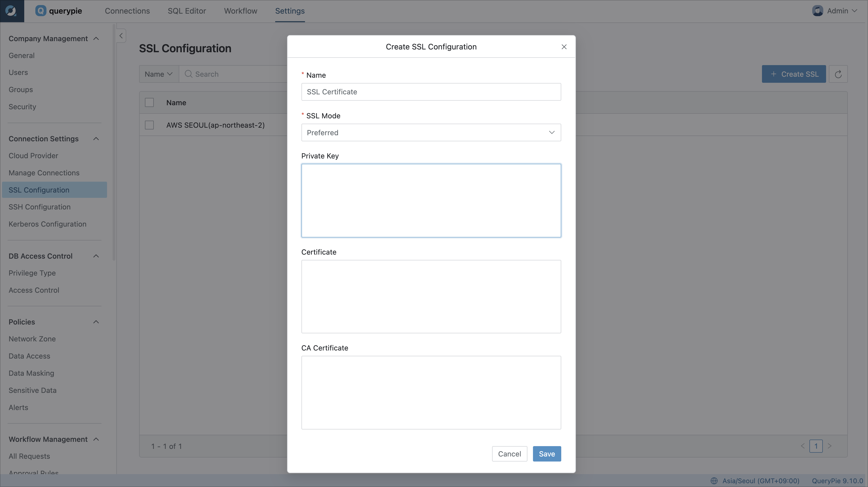The width and height of the screenshot is (868, 487).
Task: Open Users in the sidebar
Action: [x=18, y=72]
